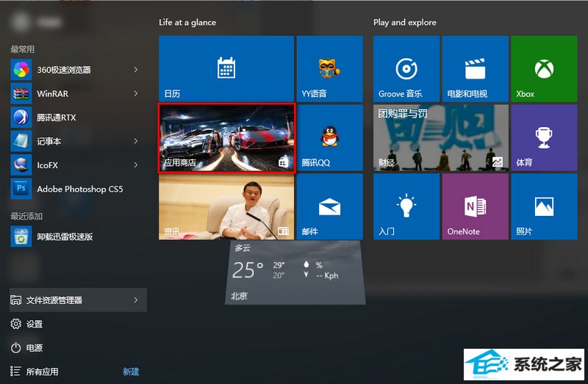Open the 电影和电视 tile
588x384 pixels.
pyautogui.click(x=475, y=68)
